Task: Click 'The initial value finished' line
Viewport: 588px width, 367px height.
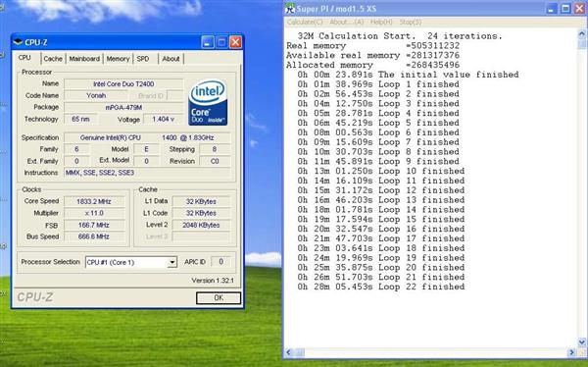Action: tap(408, 75)
